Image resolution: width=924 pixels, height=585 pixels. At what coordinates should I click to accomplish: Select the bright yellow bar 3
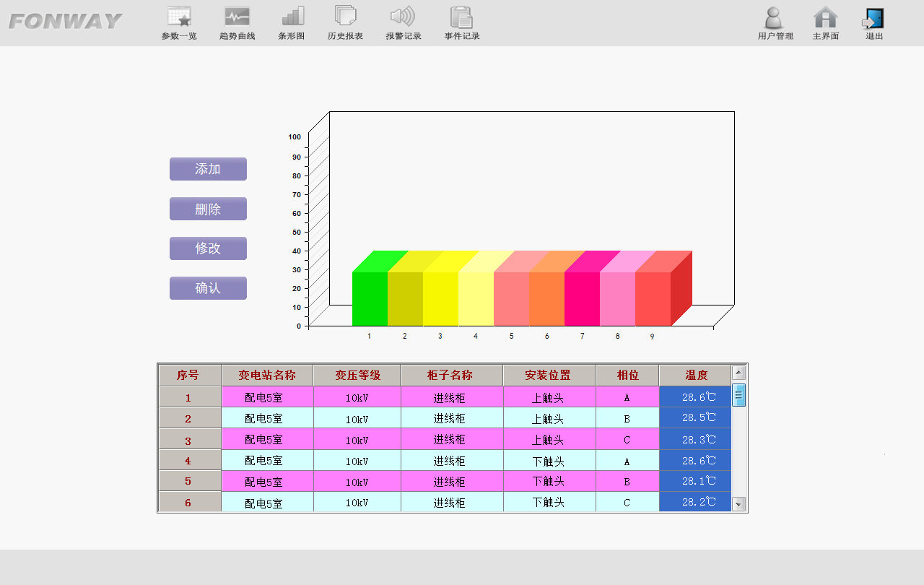(x=440, y=298)
